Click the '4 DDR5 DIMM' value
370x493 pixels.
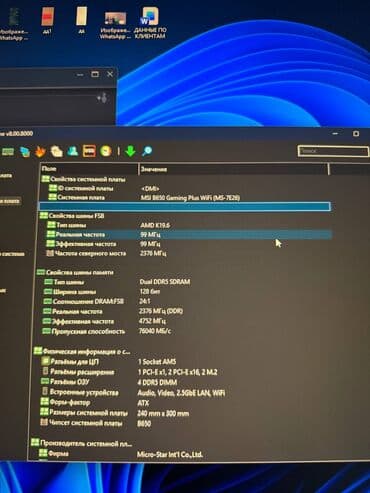(157, 382)
